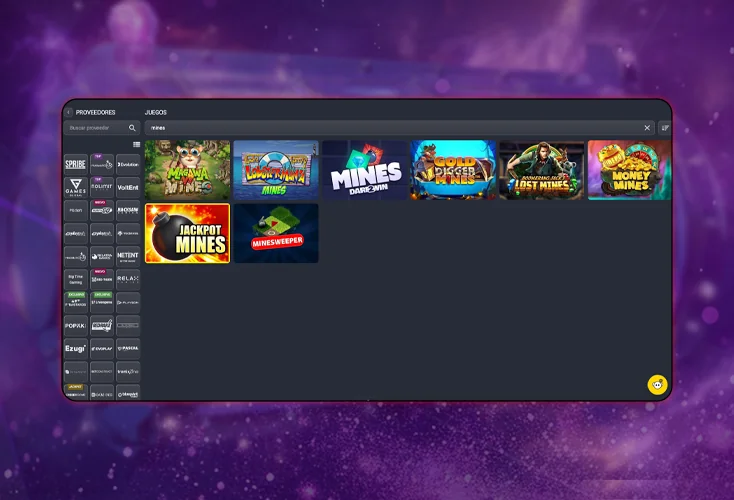Open the yellow chat support bubble
Screen dimensions: 734x500
point(658,385)
